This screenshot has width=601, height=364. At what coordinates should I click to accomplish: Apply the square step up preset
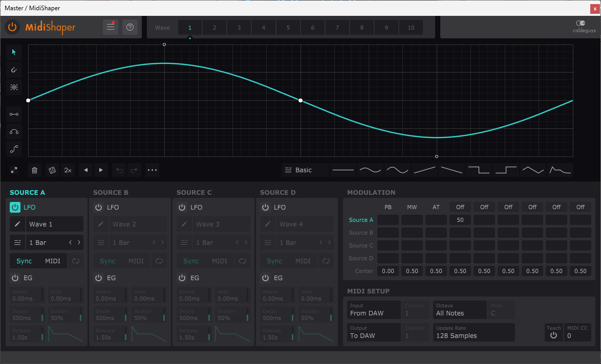click(x=506, y=170)
